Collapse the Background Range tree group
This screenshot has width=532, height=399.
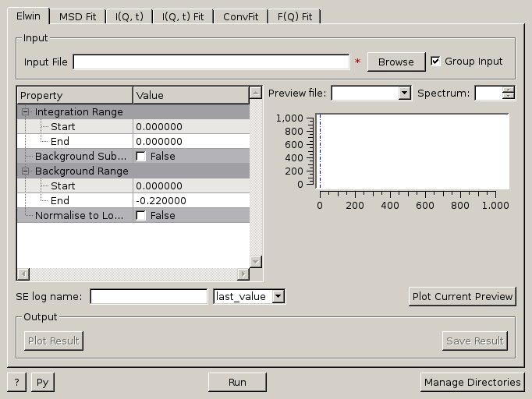[x=26, y=171]
